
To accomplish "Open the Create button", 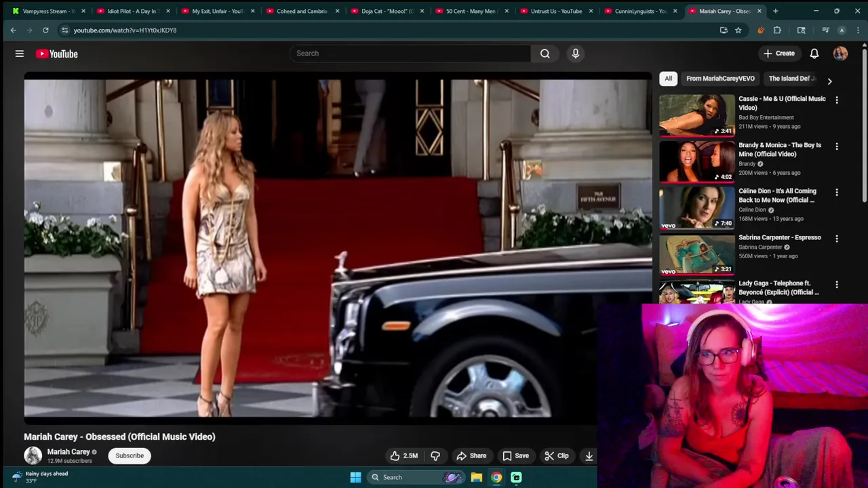I will point(778,54).
